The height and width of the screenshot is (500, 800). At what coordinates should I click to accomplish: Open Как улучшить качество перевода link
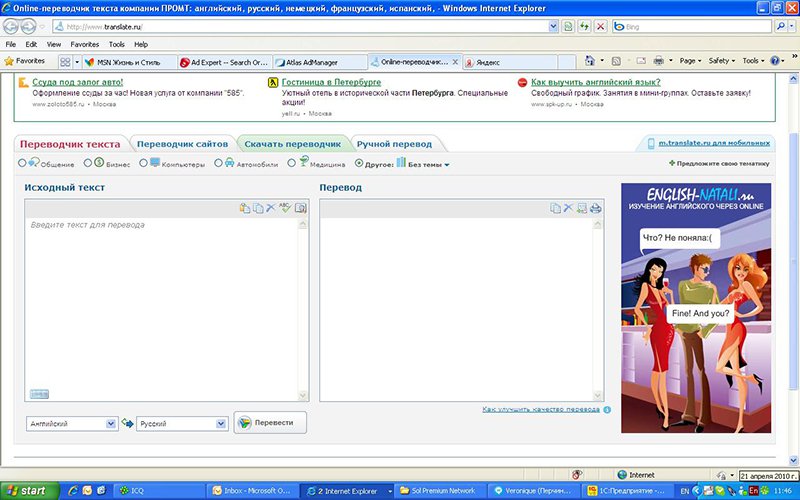pyautogui.click(x=541, y=410)
